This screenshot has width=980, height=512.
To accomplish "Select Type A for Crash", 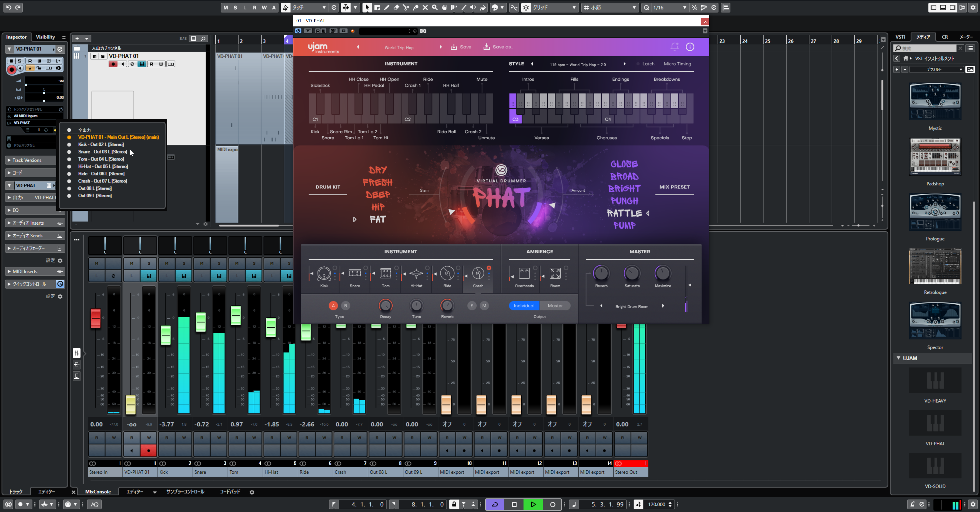I will coord(333,306).
